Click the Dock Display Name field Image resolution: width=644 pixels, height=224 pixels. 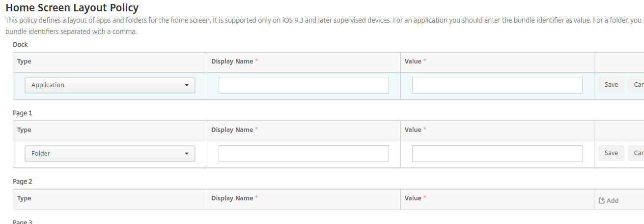click(304, 85)
